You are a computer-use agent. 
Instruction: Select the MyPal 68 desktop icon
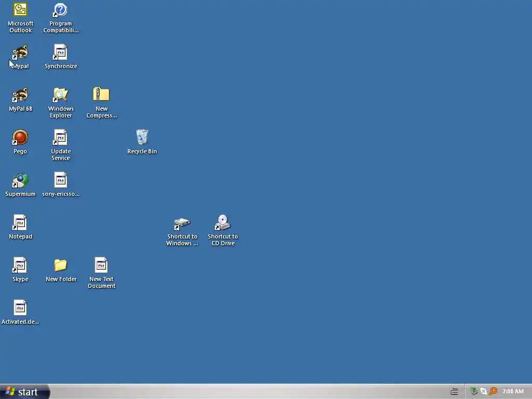(x=20, y=95)
